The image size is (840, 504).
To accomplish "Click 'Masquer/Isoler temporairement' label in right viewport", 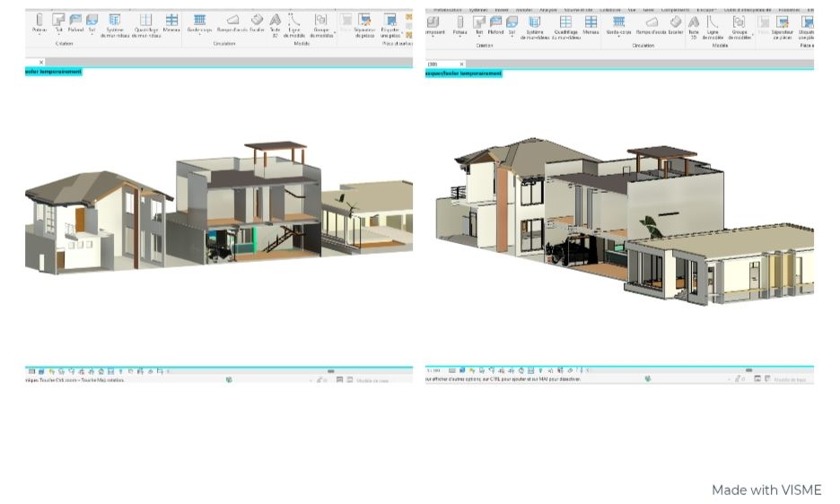I will coord(464,74).
